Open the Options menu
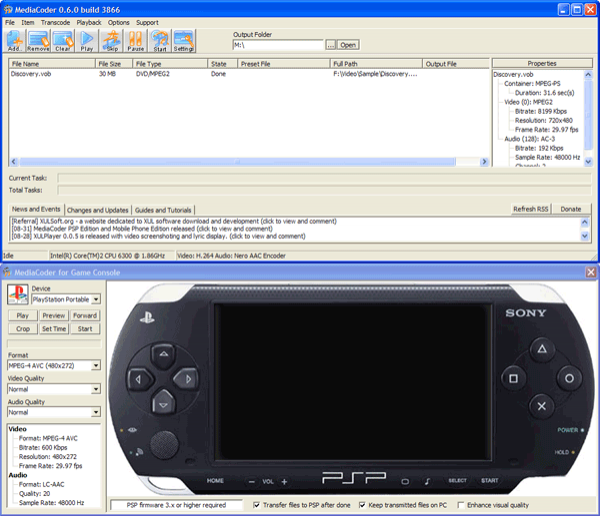600x516 pixels. coord(119,23)
